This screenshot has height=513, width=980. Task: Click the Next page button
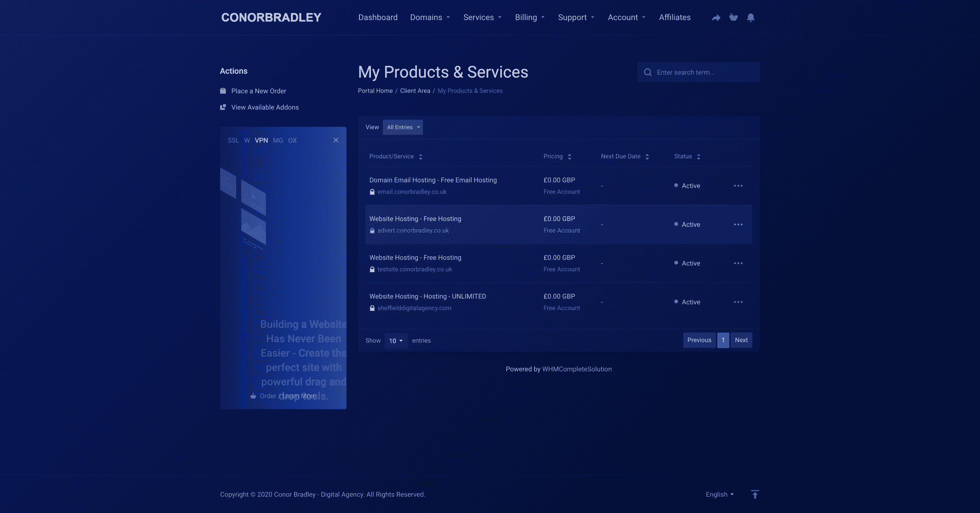click(741, 340)
